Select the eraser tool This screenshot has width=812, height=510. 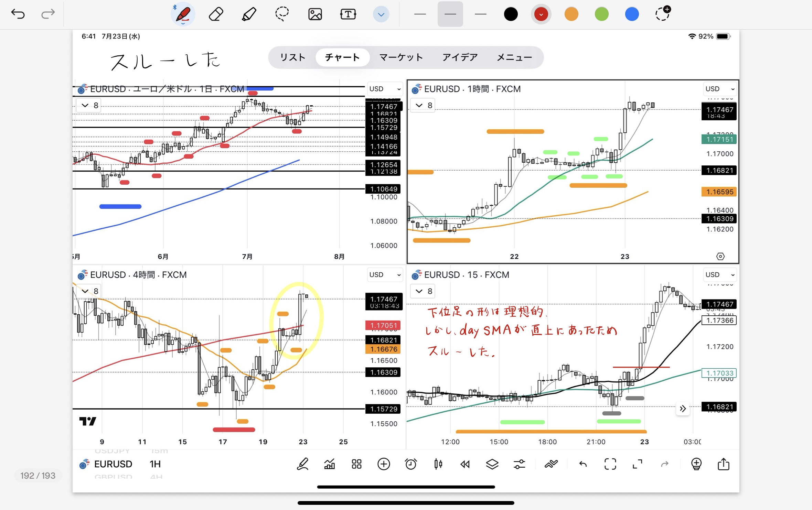(x=216, y=14)
